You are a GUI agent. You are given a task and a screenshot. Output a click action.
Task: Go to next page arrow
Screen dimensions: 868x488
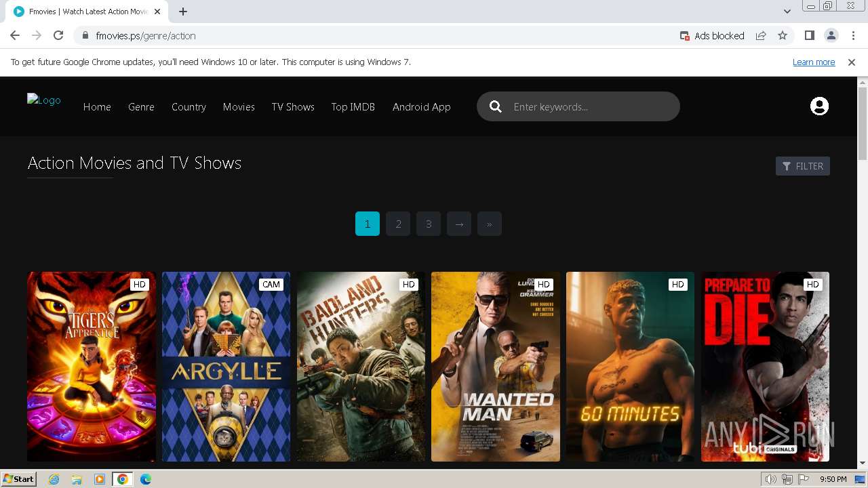click(459, 224)
